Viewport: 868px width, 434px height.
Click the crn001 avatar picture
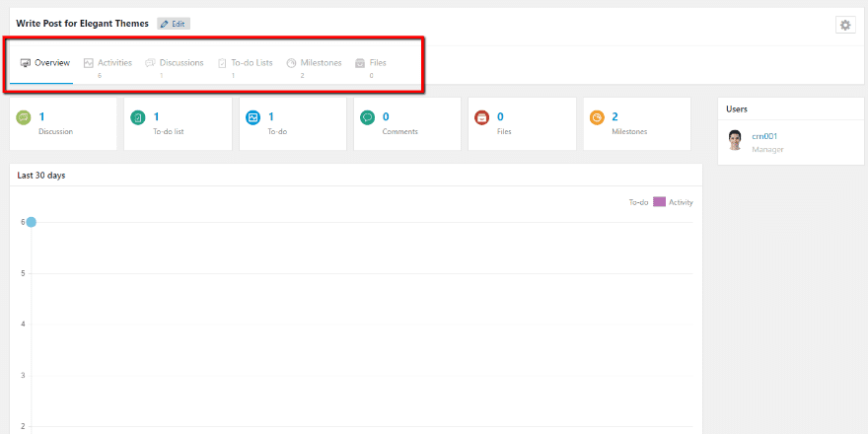[x=735, y=141]
